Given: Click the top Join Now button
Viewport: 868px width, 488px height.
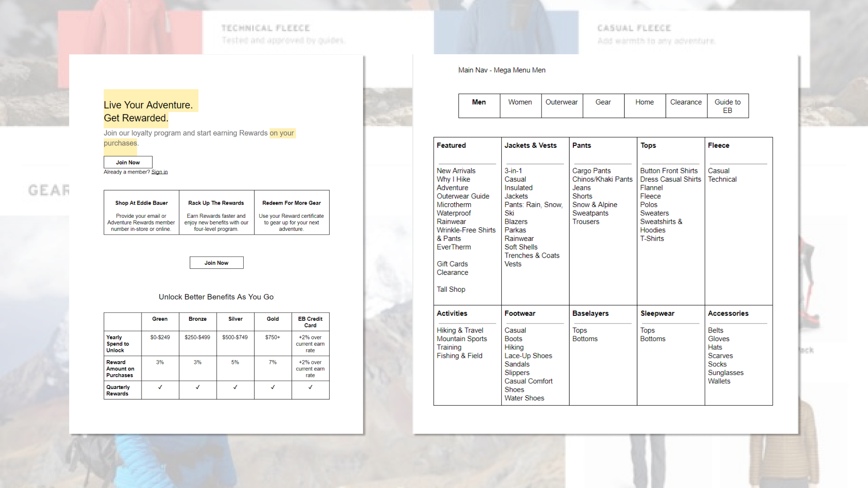Looking at the screenshot, I should click(x=128, y=162).
